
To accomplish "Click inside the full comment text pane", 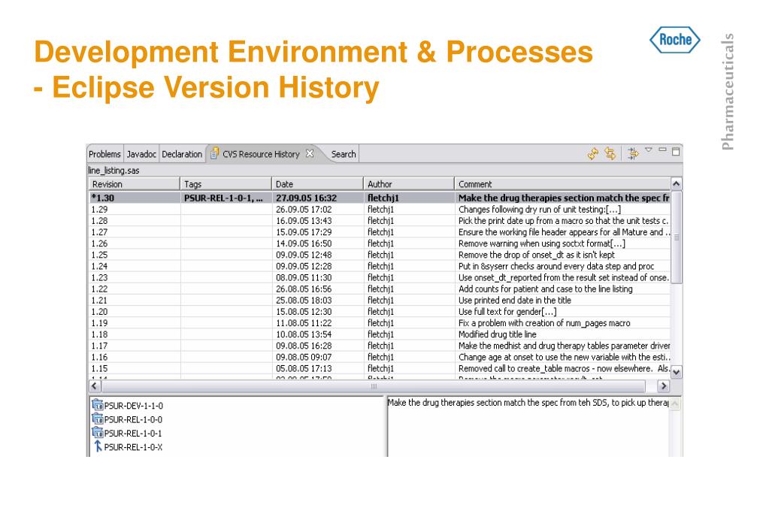I will [528, 425].
